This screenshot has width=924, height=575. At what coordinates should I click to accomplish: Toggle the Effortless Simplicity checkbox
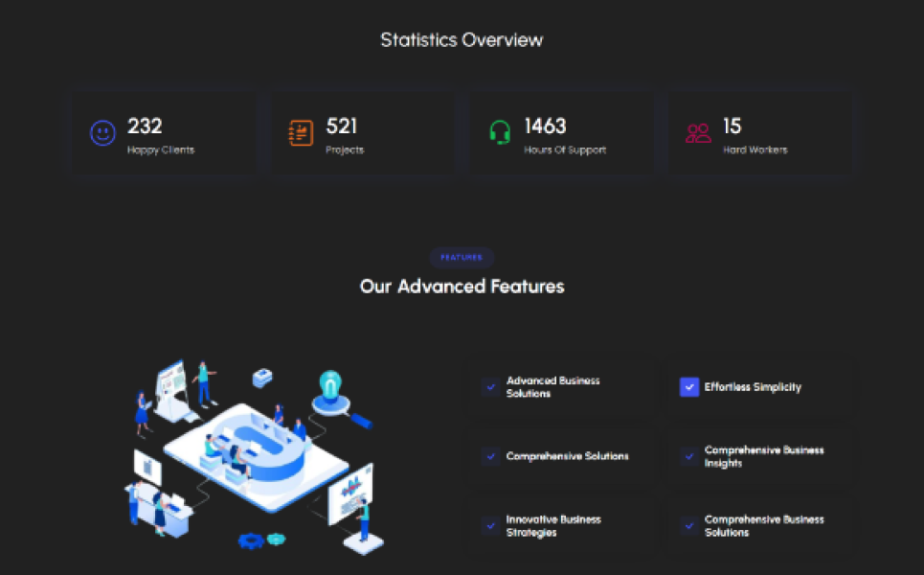689,387
